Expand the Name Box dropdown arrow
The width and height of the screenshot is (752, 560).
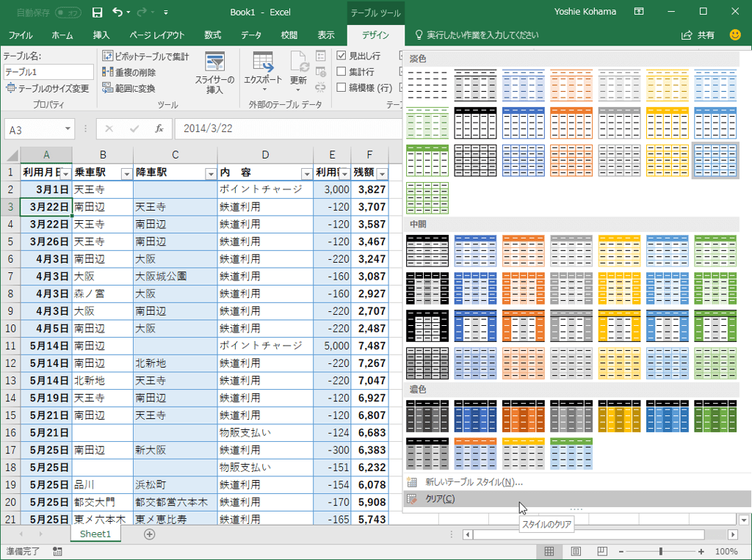click(68, 128)
